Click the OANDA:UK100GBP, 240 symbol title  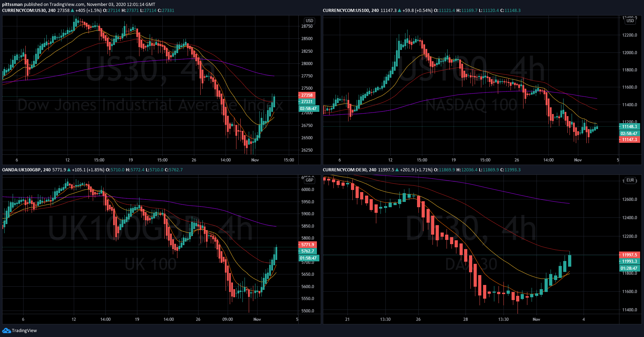(x=26, y=170)
